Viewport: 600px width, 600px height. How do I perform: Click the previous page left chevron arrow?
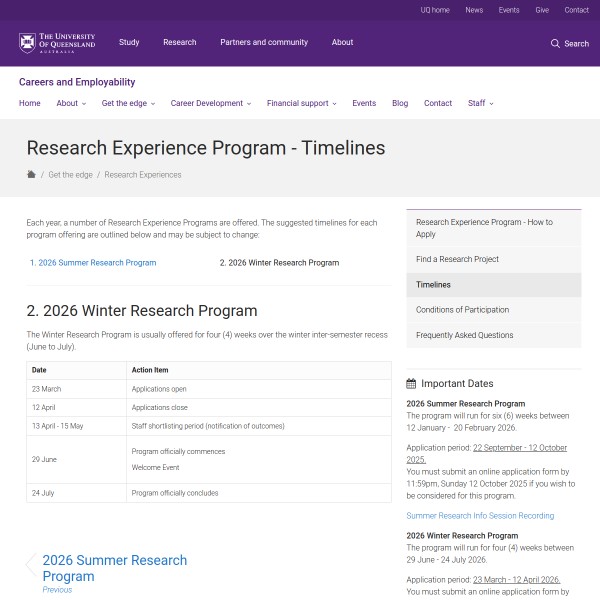30,566
